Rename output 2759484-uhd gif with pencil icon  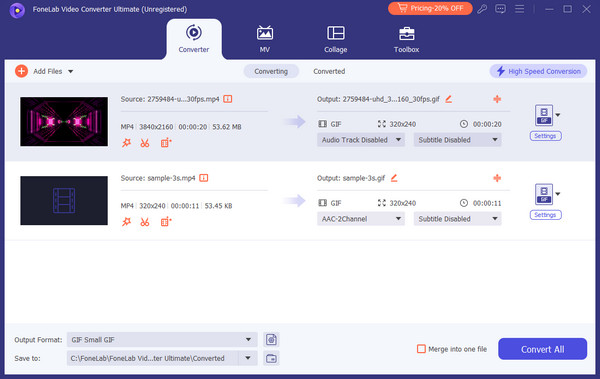tap(448, 99)
